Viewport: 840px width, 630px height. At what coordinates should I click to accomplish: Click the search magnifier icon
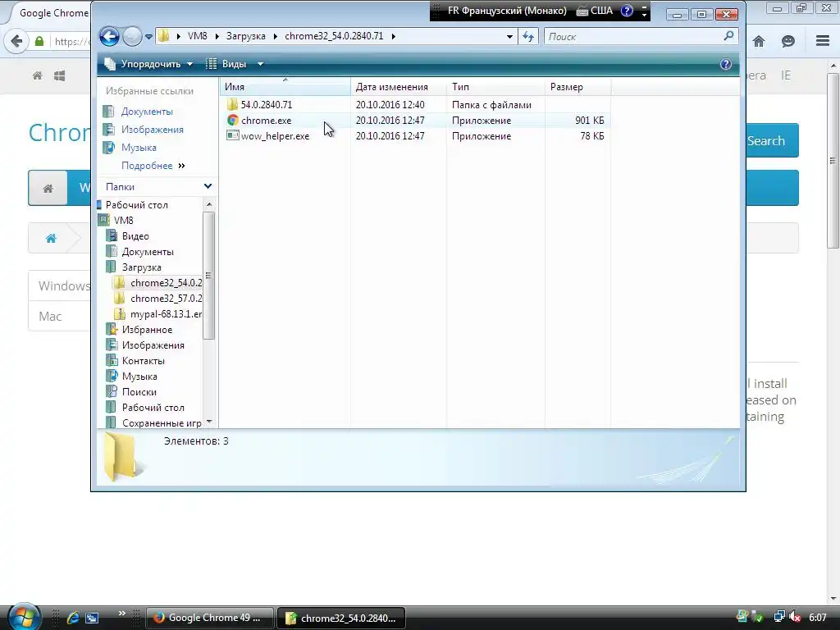pos(728,36)
